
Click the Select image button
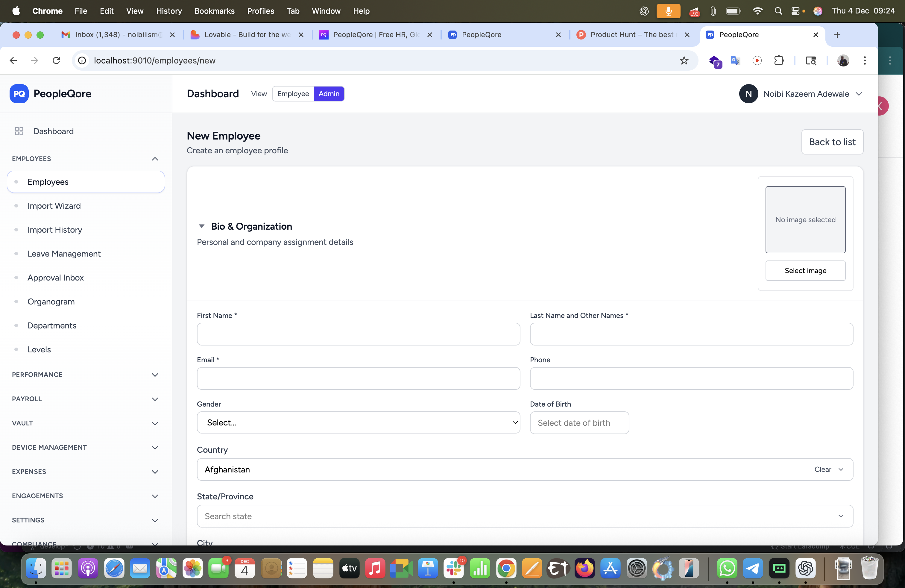point(805,270)
